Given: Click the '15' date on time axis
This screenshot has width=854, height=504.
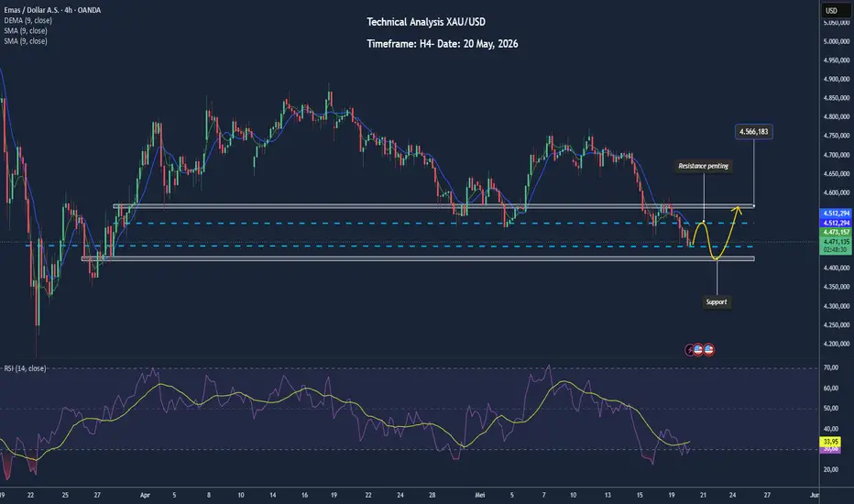Looking at the screenshot, I should [x=640, y=495].
